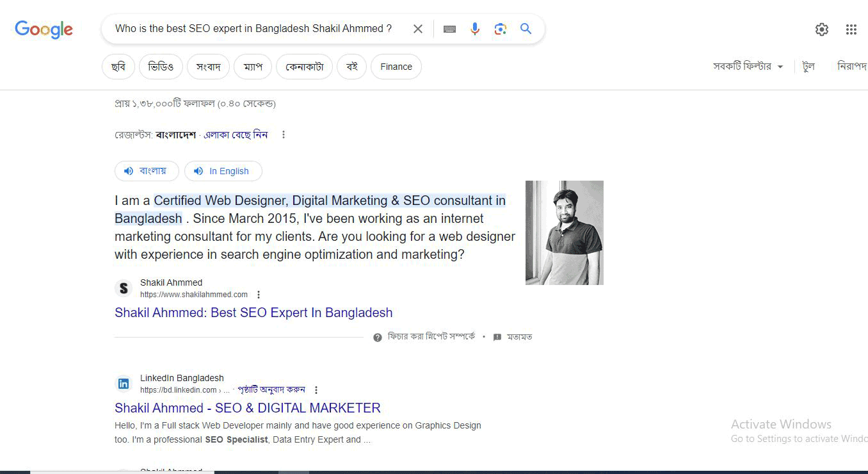
Task: Open Shakil Ahmmed - SEO & DIGITAL MARKETER result
Action: pos(248,408)
